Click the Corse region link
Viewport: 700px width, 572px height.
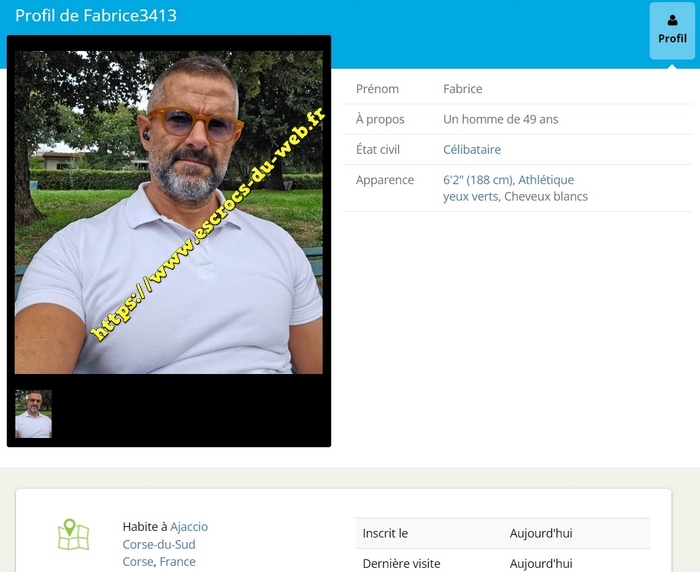click(138, 561)
